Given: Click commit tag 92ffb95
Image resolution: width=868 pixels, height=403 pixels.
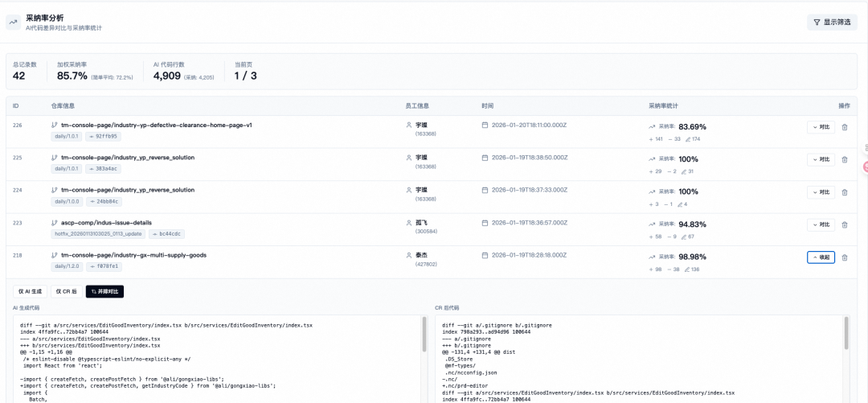Looking at the screenshot, I should (x=104, y=137).
